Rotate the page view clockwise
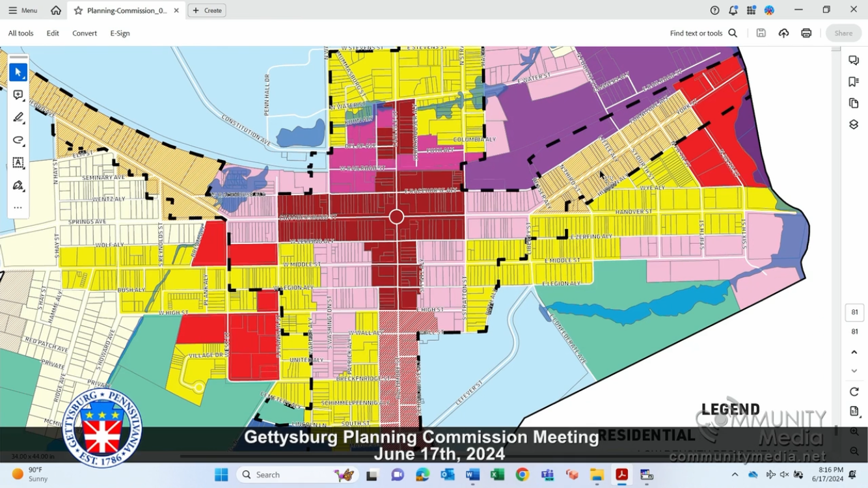868x488 pixels. tap(854, 392)
